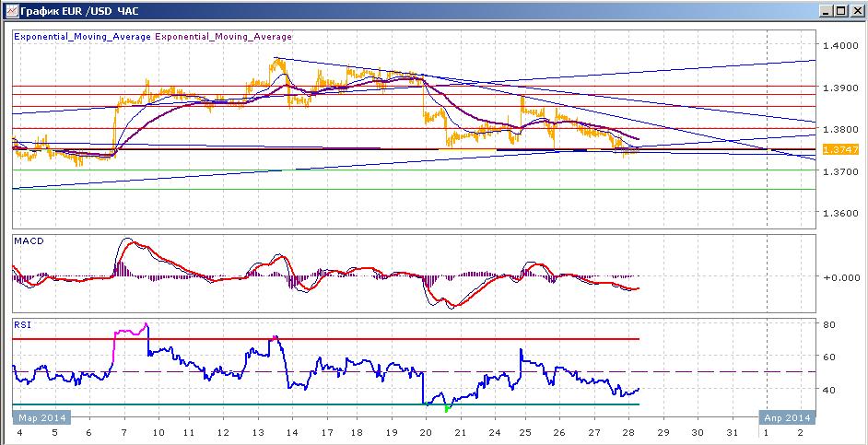Image resolution: width=868 pixels, height=445 pixels.
Task: Maximize the EUR/USD chart window
Action: tap(841, 10)
